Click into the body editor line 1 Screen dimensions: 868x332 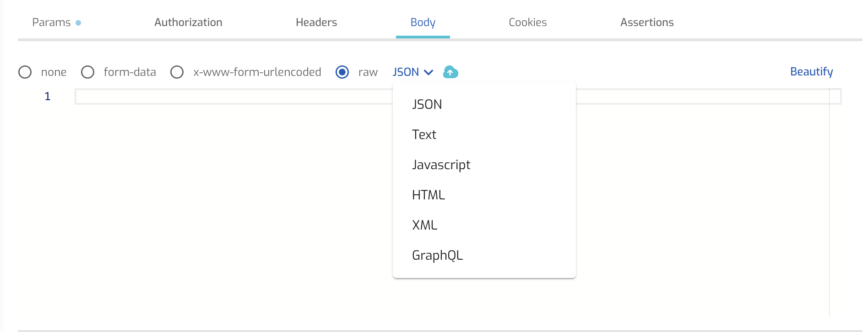click(x=229, y=96)
